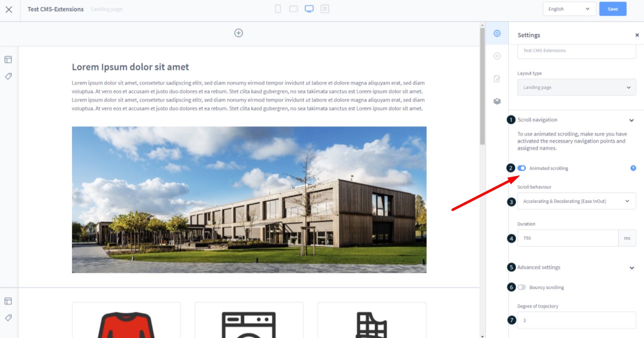This screenshot has height=338, width=644.
Task: Open the Scroll behaviour dropdown
Action: [x=576, y=201]
